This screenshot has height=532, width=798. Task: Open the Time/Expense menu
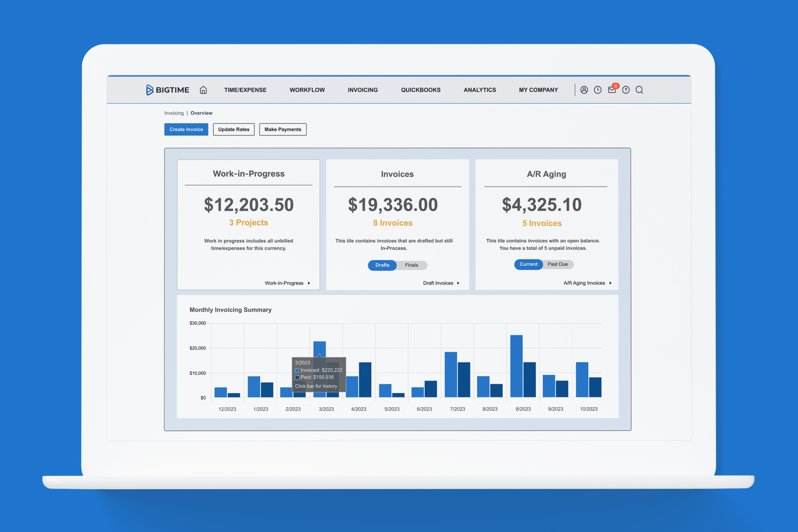[x=245, y=90]
